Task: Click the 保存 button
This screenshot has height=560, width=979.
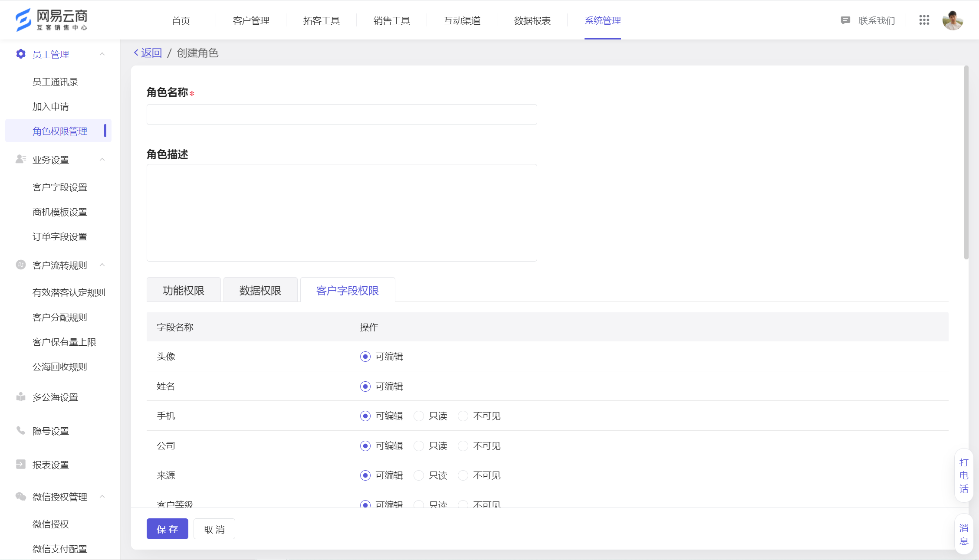Action: click(168, 529)
